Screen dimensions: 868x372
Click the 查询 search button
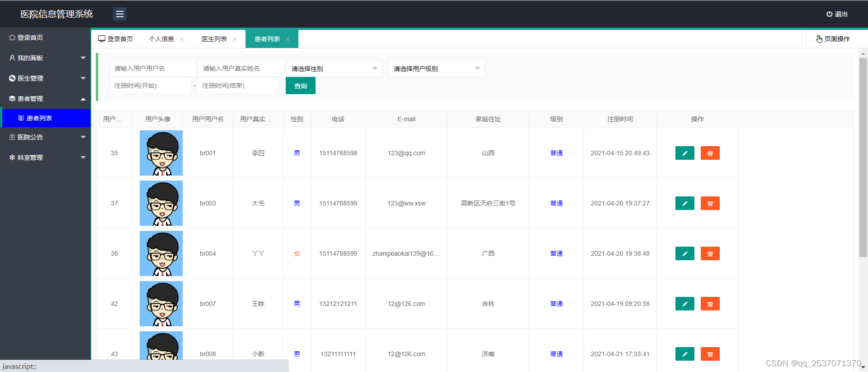(x=301, y=86)
